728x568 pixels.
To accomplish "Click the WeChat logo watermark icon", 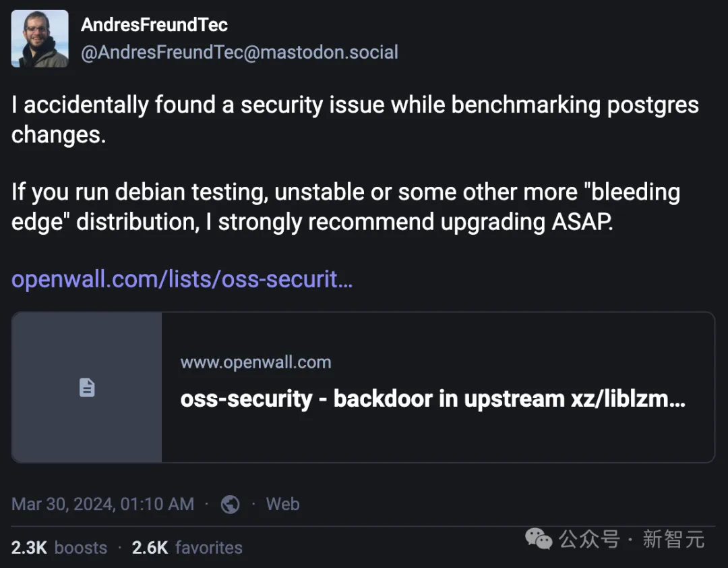I will 539,539.
